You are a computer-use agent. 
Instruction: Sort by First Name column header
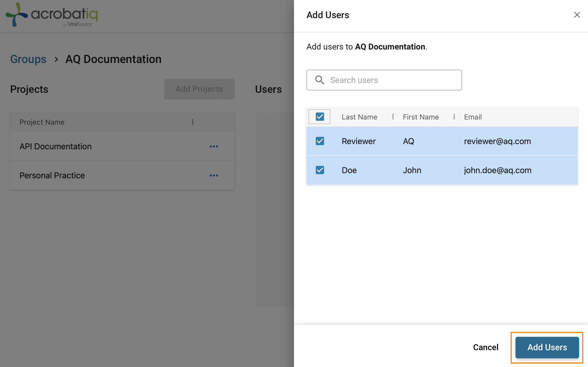[x=421, y=117]
